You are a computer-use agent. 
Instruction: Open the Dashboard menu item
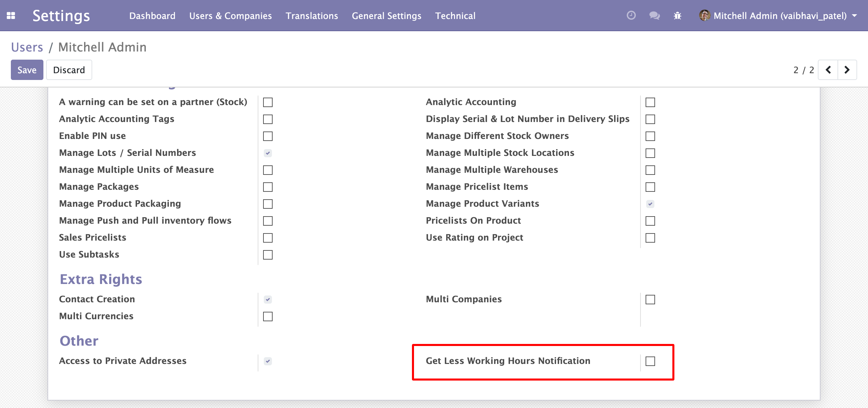pyautogui.click(x=152, y=16)
